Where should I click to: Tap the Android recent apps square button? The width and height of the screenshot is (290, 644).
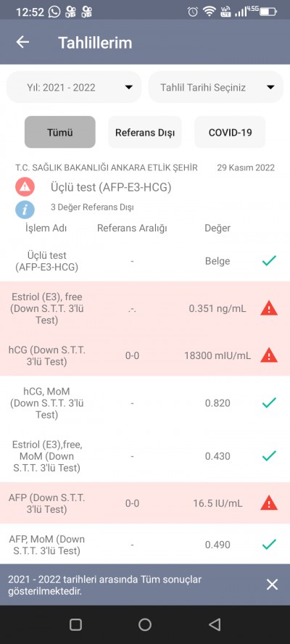75,624
